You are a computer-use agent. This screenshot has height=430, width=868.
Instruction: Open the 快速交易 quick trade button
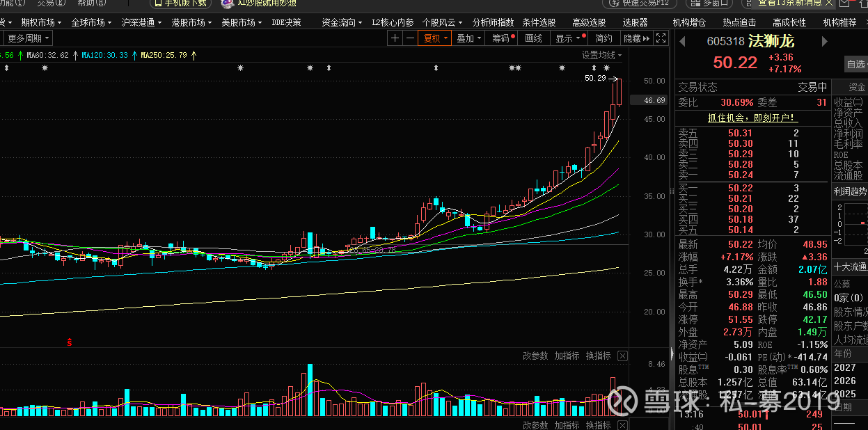[x=640, y=3]
